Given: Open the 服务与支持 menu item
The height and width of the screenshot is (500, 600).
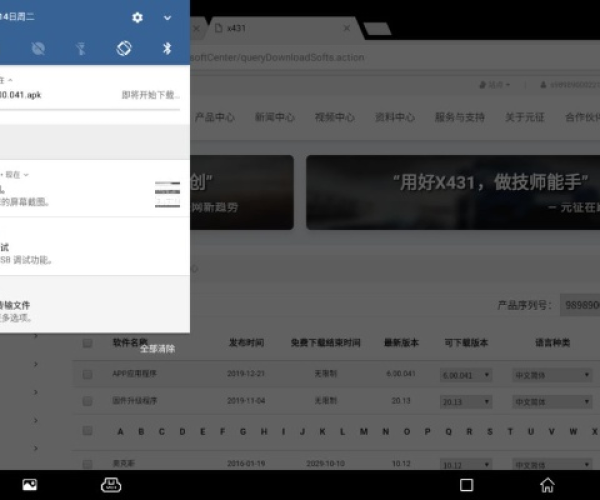Looking at the screenshot, I should pos(460,117).
